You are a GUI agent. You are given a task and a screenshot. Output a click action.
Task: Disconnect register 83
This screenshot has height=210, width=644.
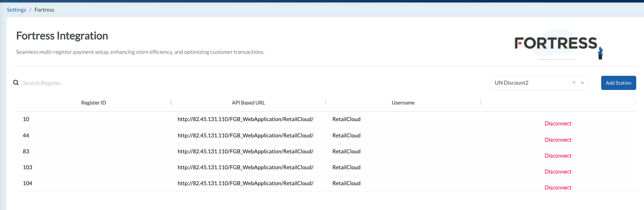pyautogui.click(x=558, y=156)
